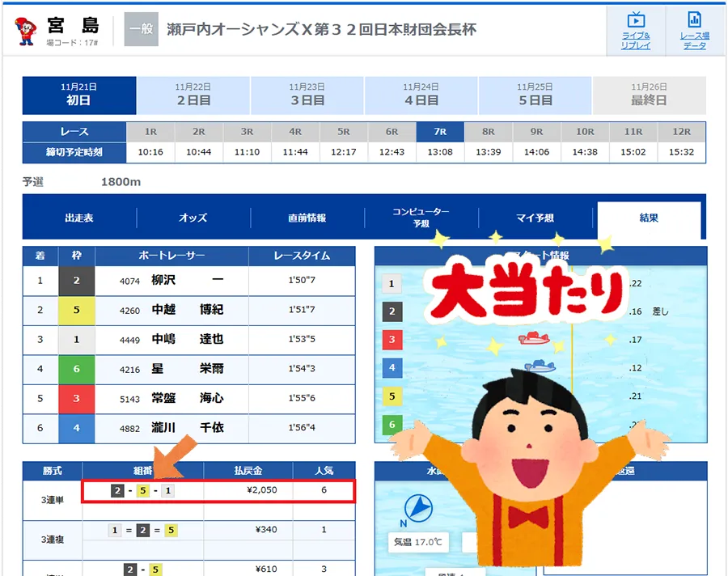The height and width of the screenshot is (576, 728).
Task: Open the コンピューター予想 tab
Action: click(421, 218)
